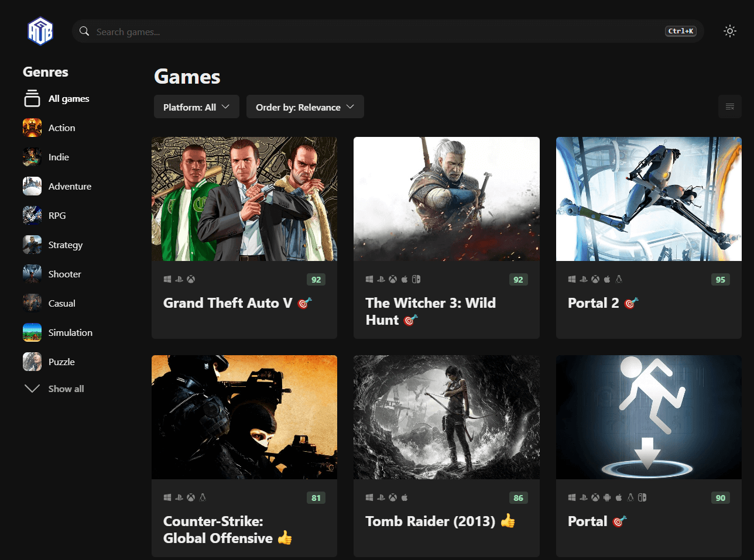
Task: Click the PlayStation icon under Portal 2
Action: click(x=582, y=279)
